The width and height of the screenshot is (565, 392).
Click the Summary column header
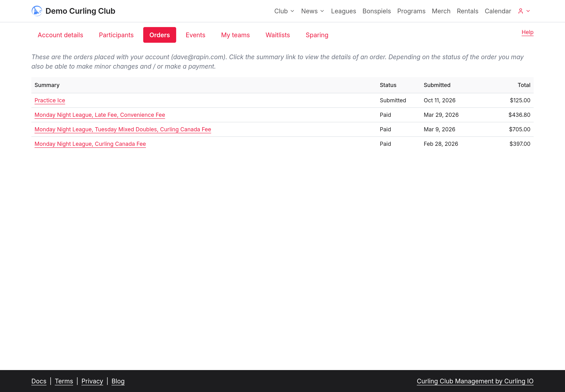click(47, 85)
